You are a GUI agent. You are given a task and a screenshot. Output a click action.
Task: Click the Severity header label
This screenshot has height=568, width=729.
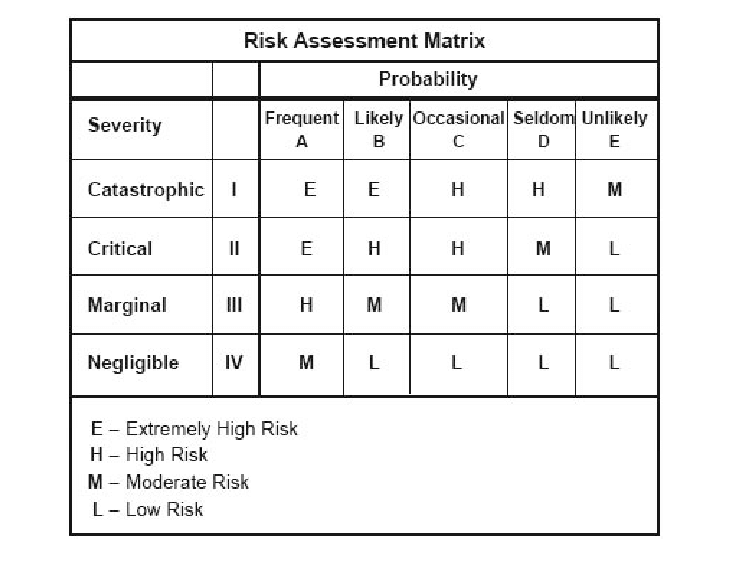click(x=124, y=126)
